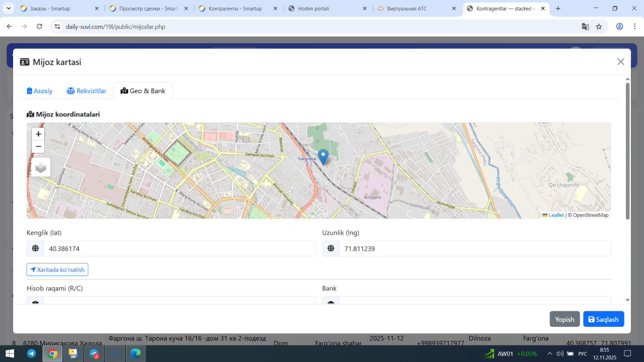Image resolution: width=644 pixels, height=362 pixels.
Task: Select the Geo & Bank tab
Action: click(143, 91)
